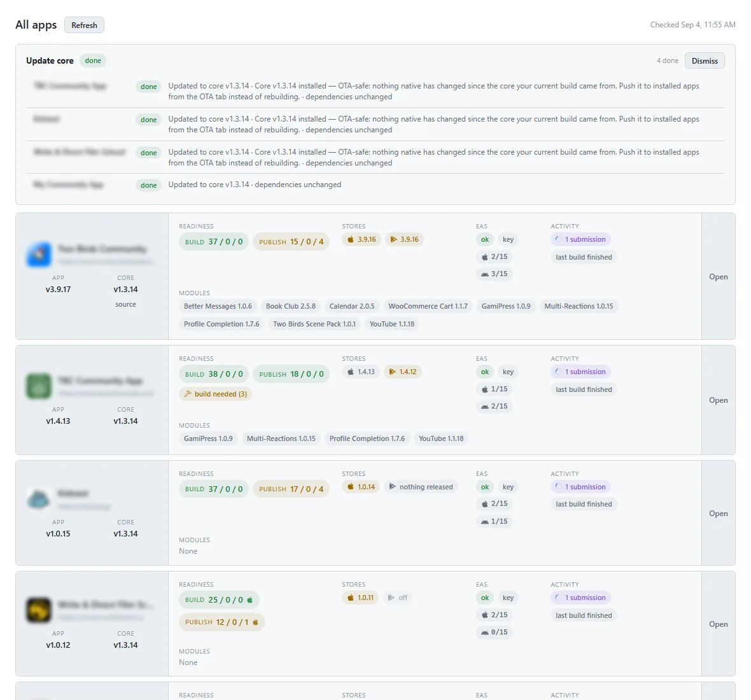Image resolution: width=751 pixels, height=700 pixels.
Task: Open the app card showing v1.0.15
Action: coord(719,514)
